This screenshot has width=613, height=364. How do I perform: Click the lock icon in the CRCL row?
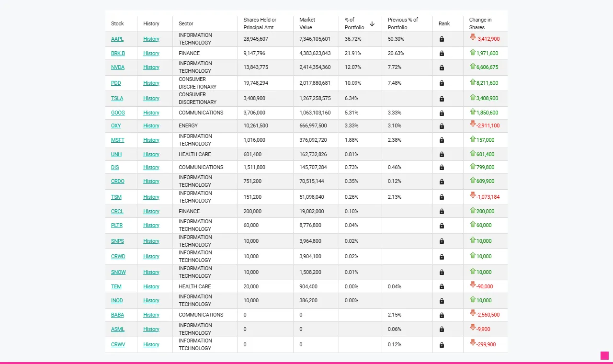pyautogui.click(x=442, y=212)
